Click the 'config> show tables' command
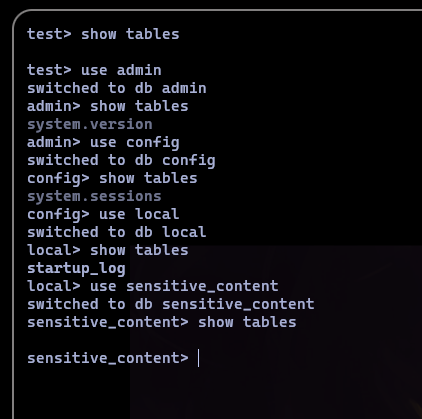422x419 pixels. click(112, 178)
